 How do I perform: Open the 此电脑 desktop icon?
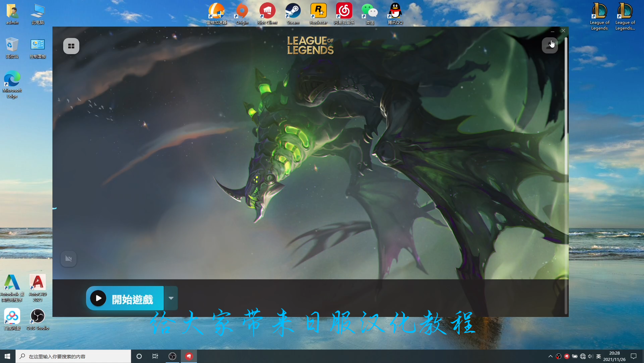[38, 14]
